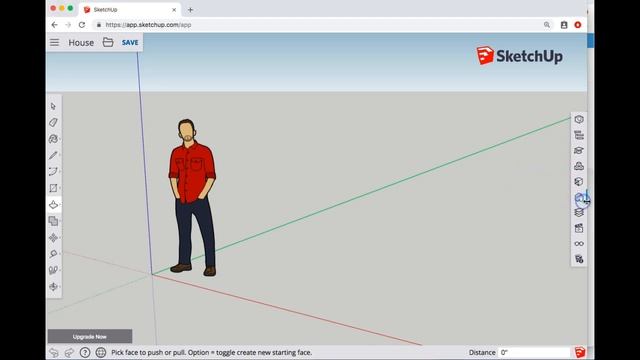Click the red browser extension icon
This screenshot has width=640, height=360.
click(x=578, y=25)
